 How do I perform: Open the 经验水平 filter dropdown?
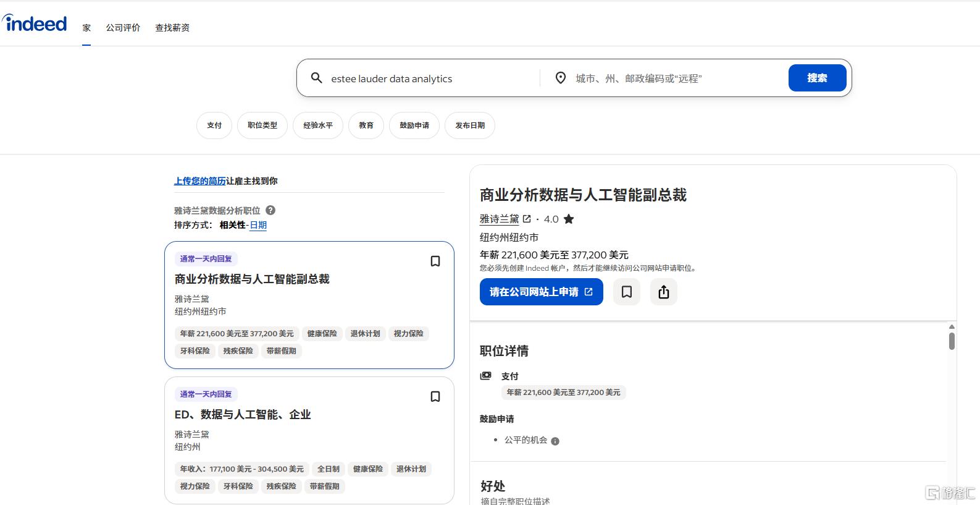click(x=318, y=125)
